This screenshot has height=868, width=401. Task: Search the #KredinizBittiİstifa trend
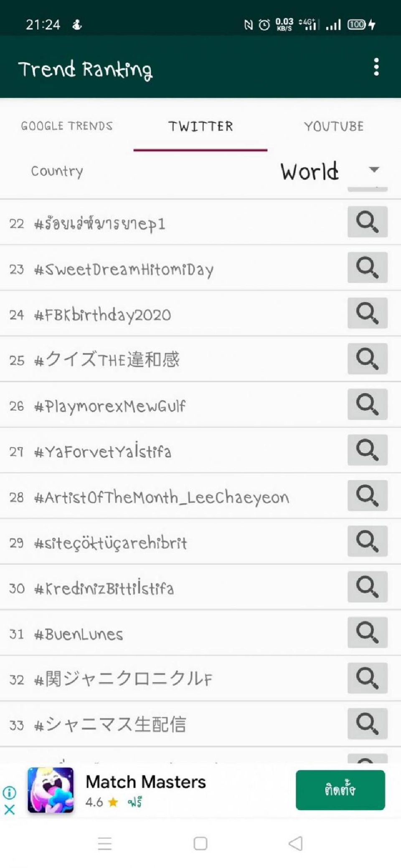367,587
